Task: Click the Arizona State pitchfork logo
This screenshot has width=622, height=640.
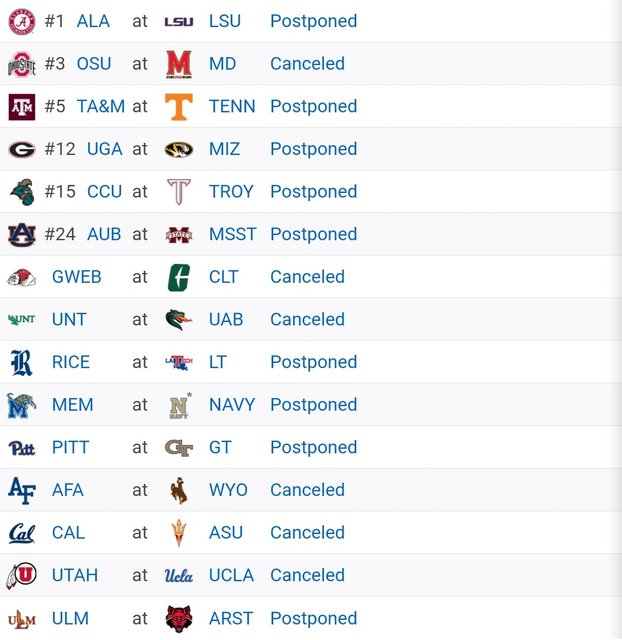Action: [179, 532]
